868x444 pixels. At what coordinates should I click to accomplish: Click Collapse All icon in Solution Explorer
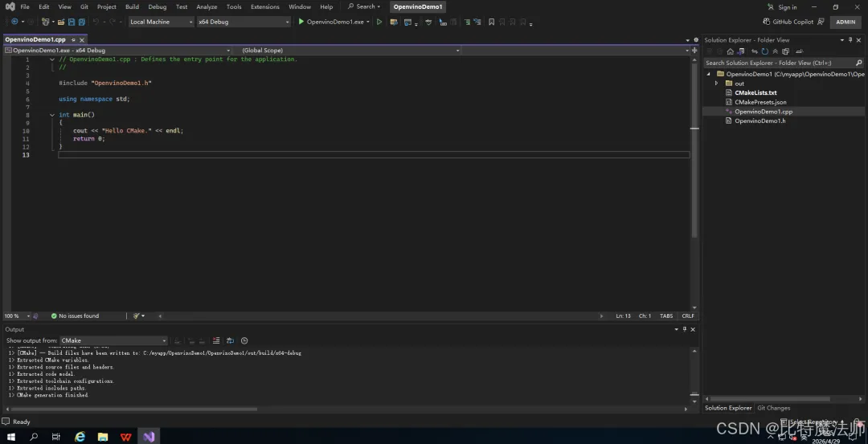click(x=775, y=51)
